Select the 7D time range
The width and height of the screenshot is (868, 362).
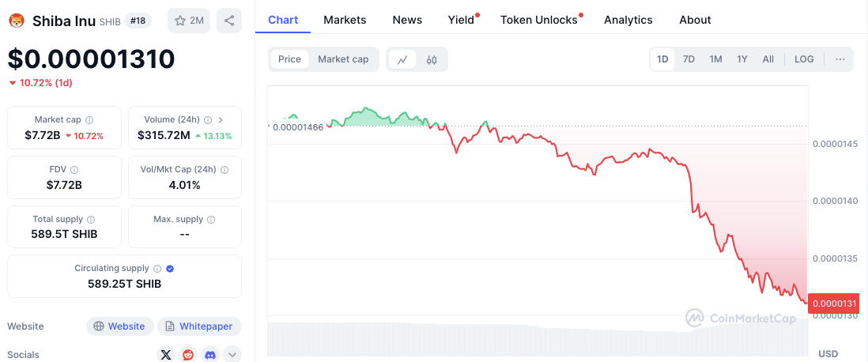(689, 59)
